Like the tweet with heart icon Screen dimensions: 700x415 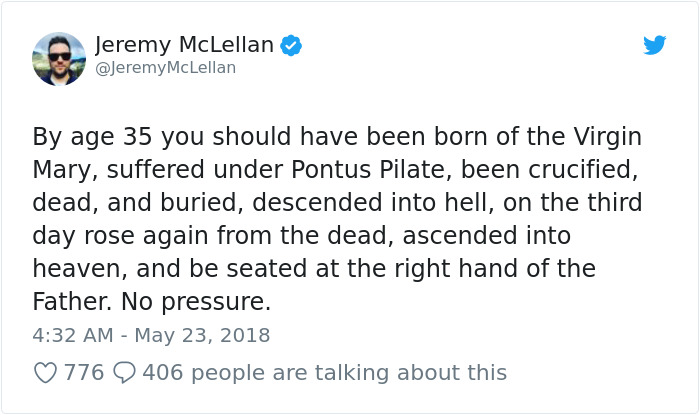coord(46,373)
